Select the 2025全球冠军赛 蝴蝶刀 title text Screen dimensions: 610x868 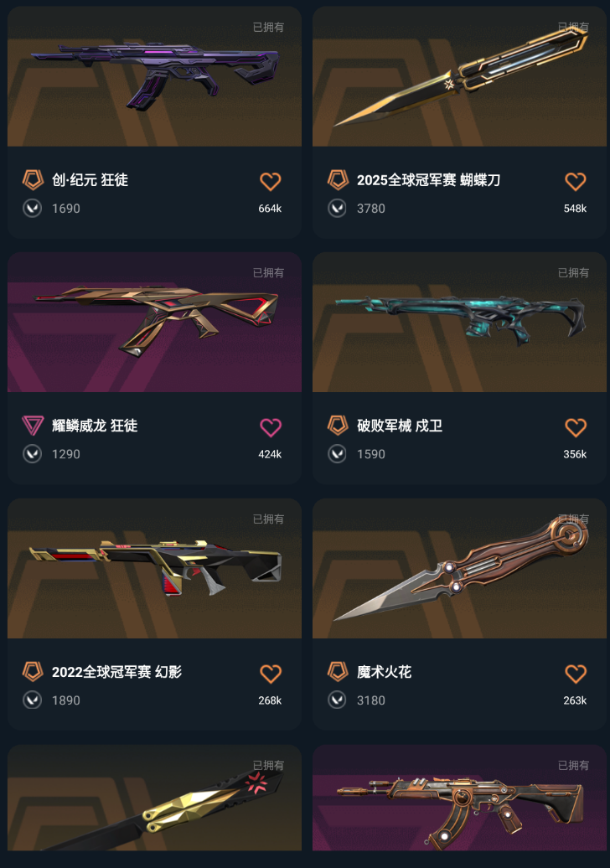point(428,180)
